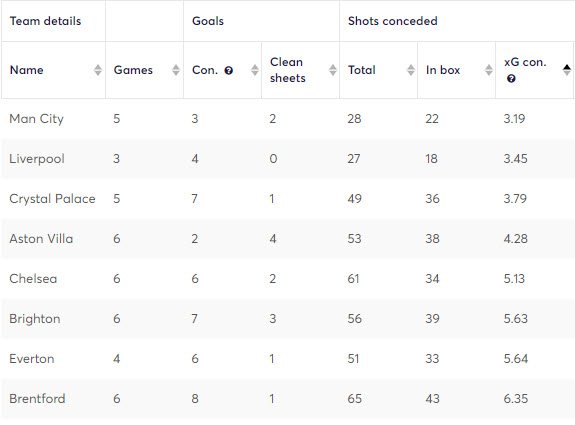
Task: Sort by Games column arrows
Action: coord(176,70)
